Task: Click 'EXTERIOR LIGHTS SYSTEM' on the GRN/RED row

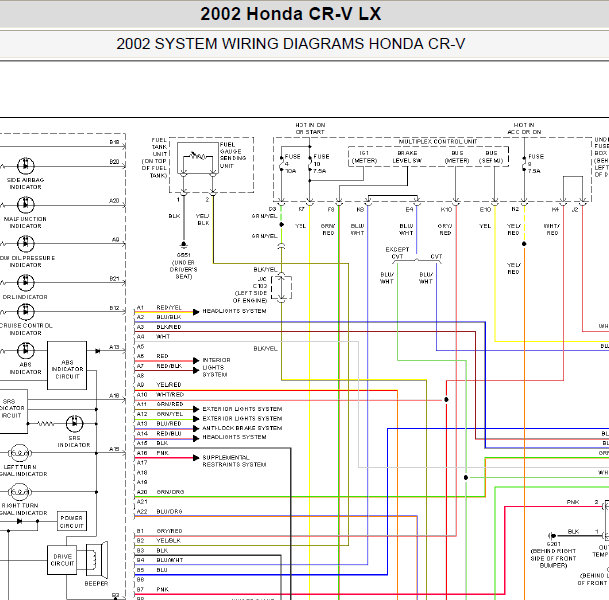Action: 242,409
